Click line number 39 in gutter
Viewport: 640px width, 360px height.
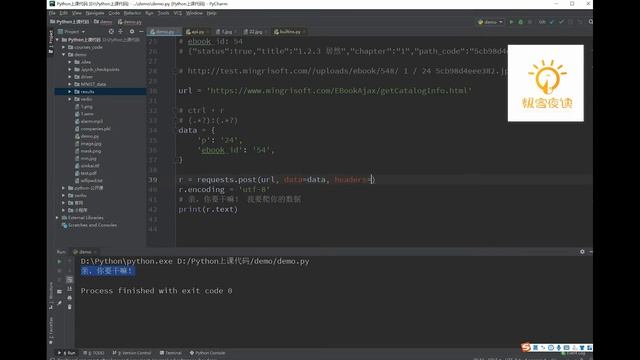[x=153, y=180]
